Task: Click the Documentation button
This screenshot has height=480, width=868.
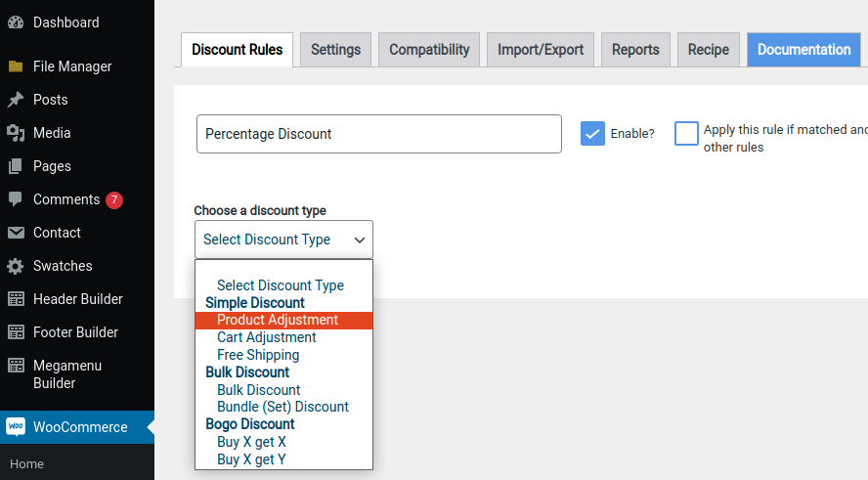Action: pyautogui.click(x=803, y=50)
